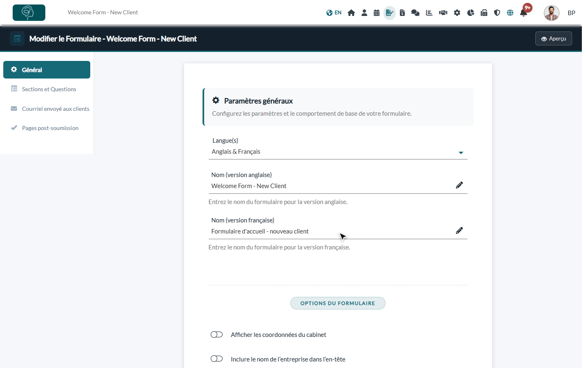The height and width of the screenshot is (368, 588).
Task: Open the chat bubbles icon
Action: tap(415, 13)
